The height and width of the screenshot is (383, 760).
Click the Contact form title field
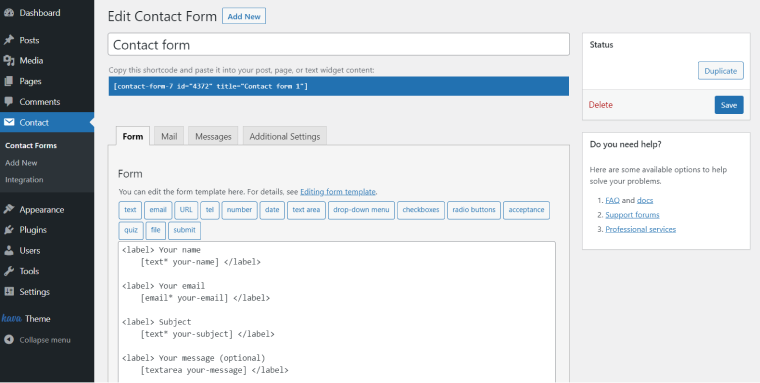pos(339,45)
